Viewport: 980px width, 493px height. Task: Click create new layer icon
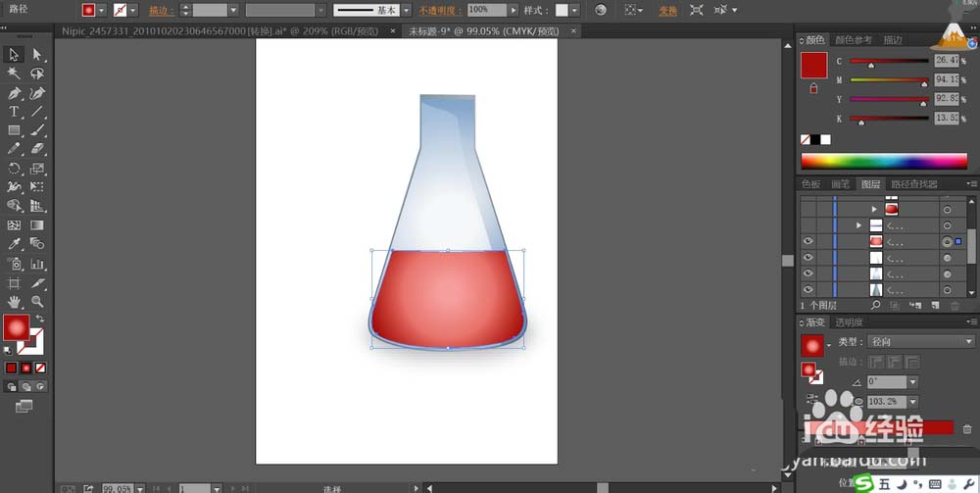pyautogui.click(x=935, y=306)
